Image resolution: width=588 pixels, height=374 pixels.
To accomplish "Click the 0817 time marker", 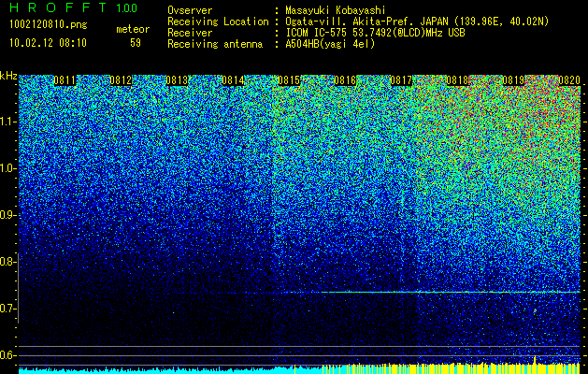I will coord(401,80).
